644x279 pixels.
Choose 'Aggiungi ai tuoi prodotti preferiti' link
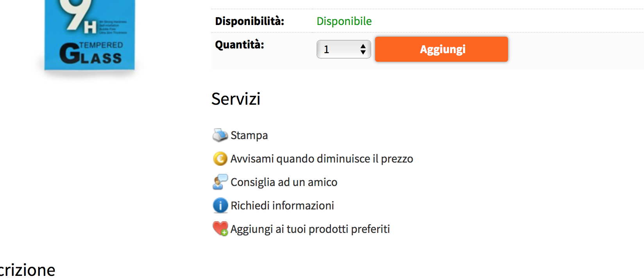point(310,229)
